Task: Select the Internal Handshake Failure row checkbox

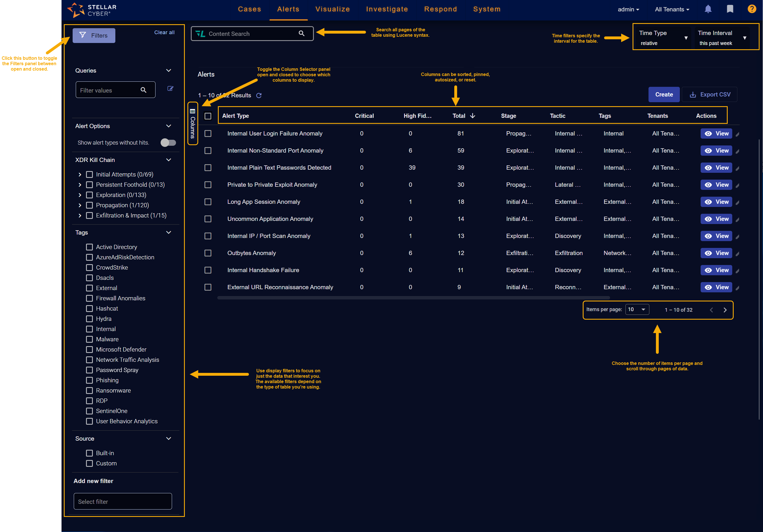Action: point(208,270)
